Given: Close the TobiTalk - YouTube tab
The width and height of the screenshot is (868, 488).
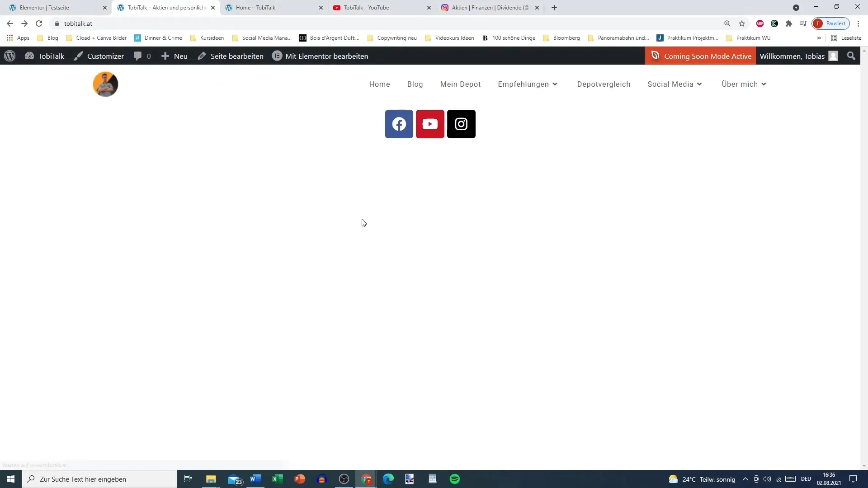Looking at the screenshot, I should tap(429, 8).
